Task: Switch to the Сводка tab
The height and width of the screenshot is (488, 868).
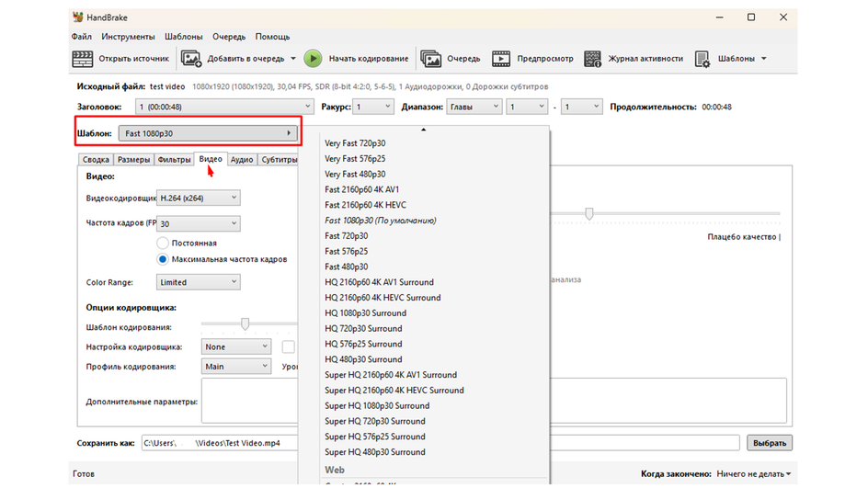Action: point(96,159)
